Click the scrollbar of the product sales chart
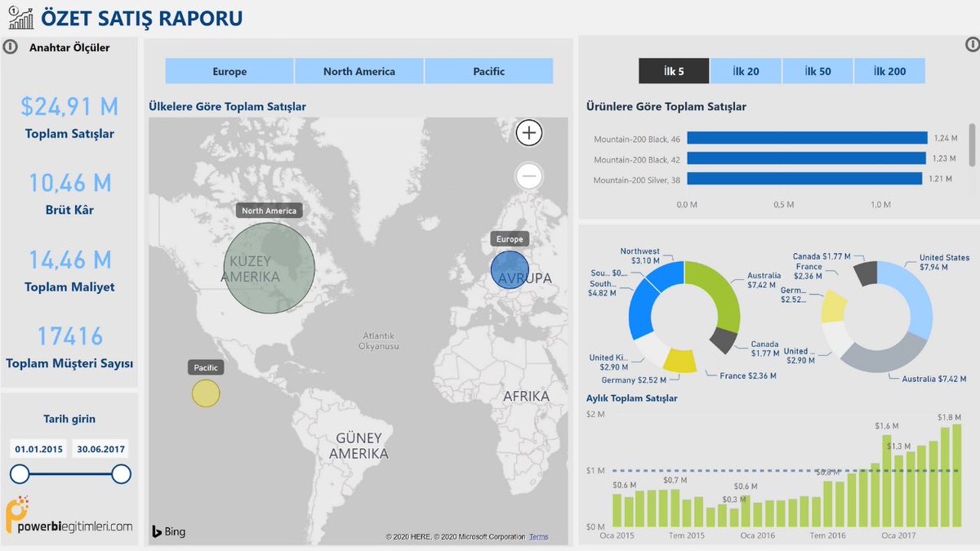The width and height of the screenshot is (980, 551). click(972, 144)
